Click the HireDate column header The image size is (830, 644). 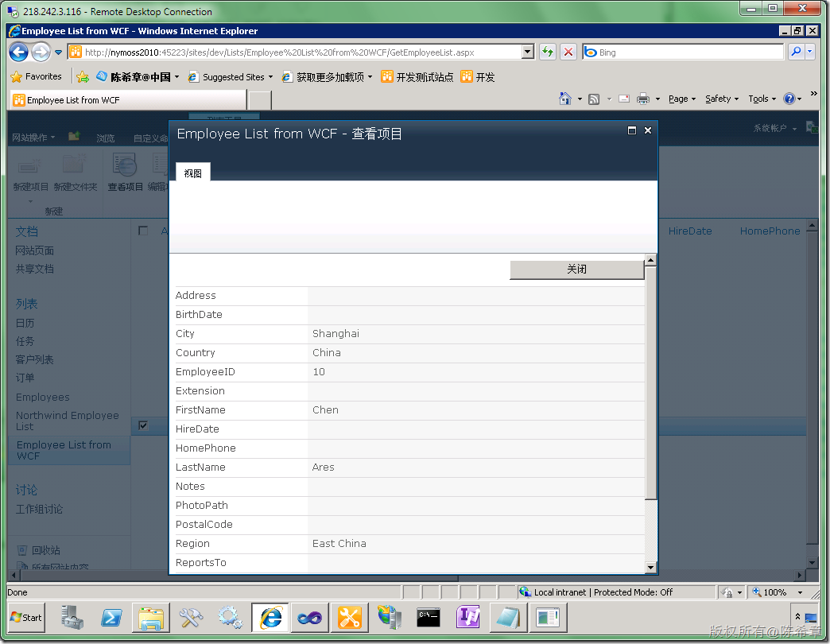(x=690, y=231)
